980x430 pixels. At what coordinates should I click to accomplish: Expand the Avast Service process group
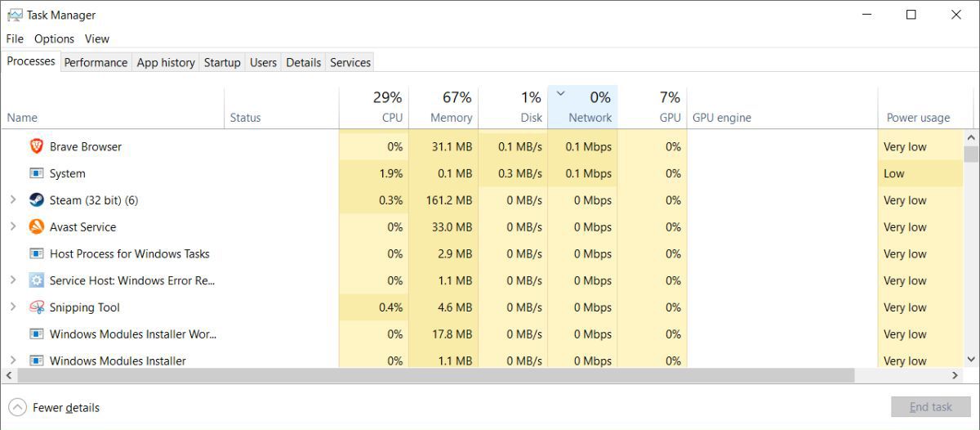[13, 227]
